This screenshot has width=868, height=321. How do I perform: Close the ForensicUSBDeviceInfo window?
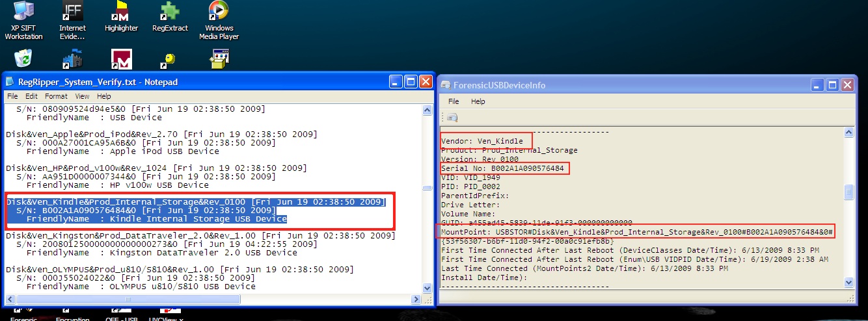847,85
